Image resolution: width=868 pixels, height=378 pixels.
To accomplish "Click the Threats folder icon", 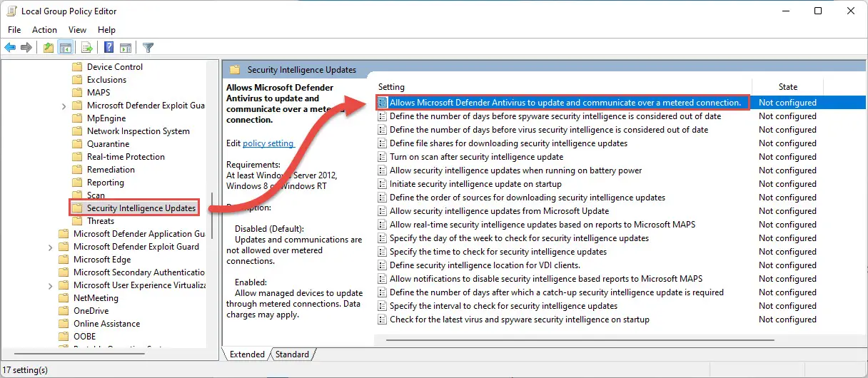I will click(x=78, y=221).
